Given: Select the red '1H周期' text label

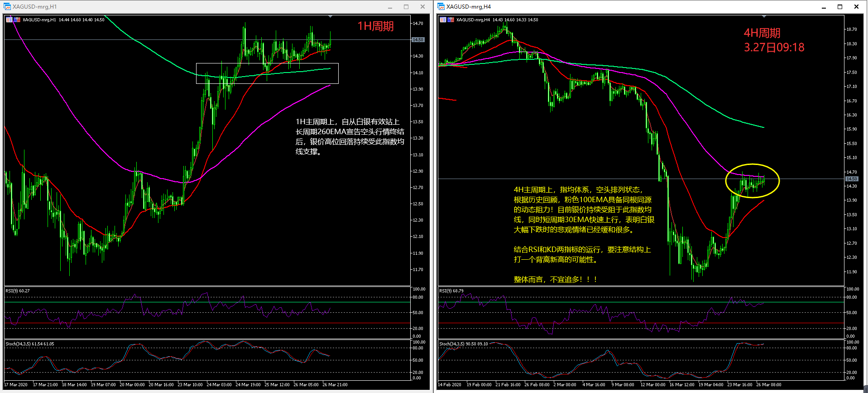Looking at the screenshot, I should click(375, 26).
